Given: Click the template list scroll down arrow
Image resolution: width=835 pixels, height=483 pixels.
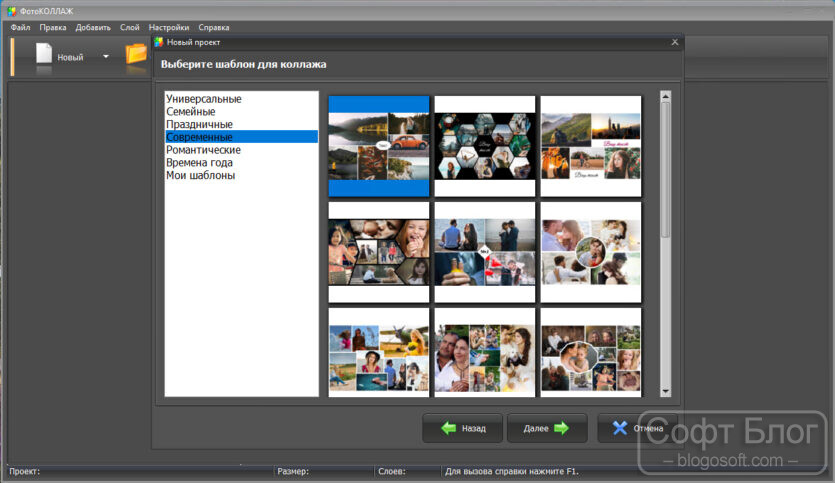Looking at the screenshot, I should click(665, 391).
